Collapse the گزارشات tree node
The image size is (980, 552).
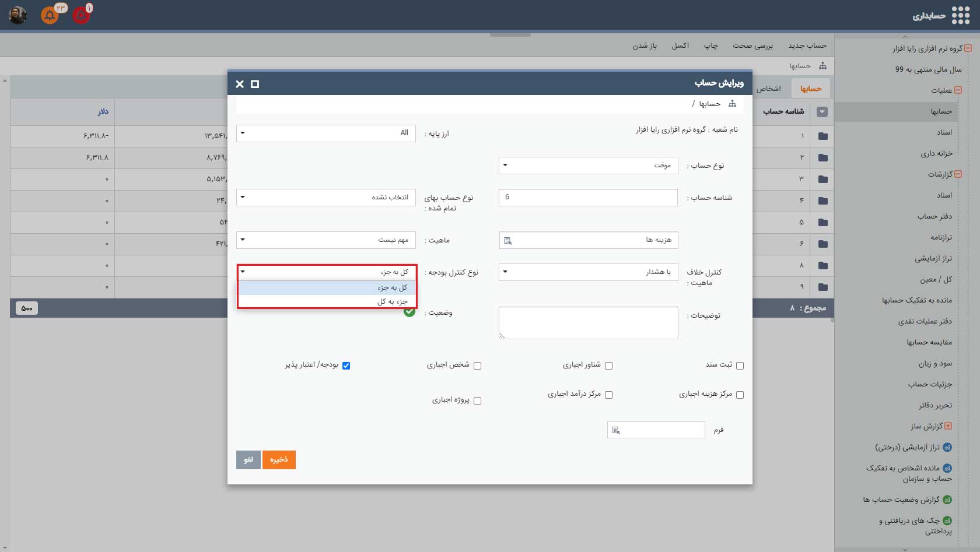tap(958, 174)
